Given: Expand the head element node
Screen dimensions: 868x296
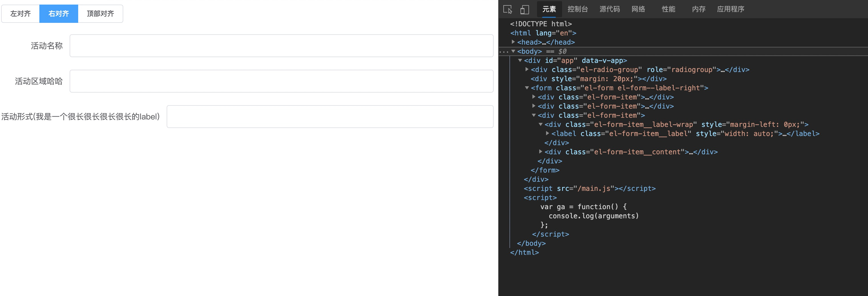Looking at the screenshot, I should click(513, 42).
